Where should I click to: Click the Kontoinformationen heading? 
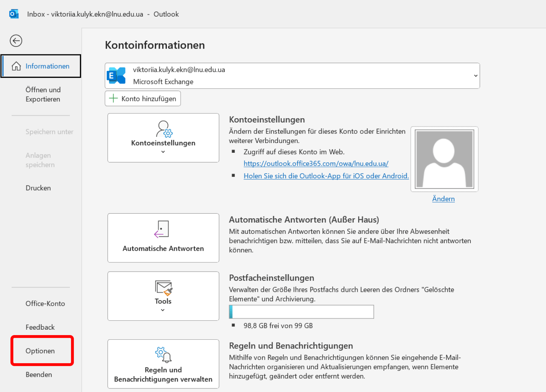155,45
